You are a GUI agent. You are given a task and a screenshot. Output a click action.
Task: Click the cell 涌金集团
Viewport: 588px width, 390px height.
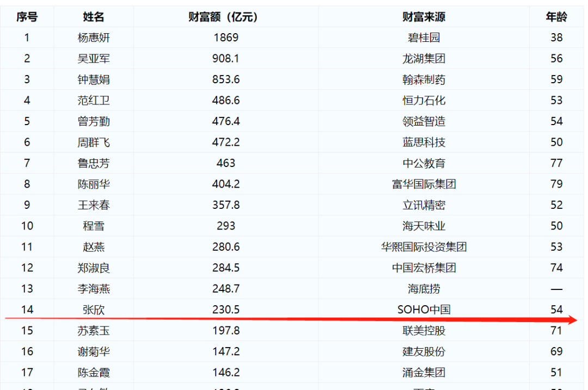[x=424, y=373]
